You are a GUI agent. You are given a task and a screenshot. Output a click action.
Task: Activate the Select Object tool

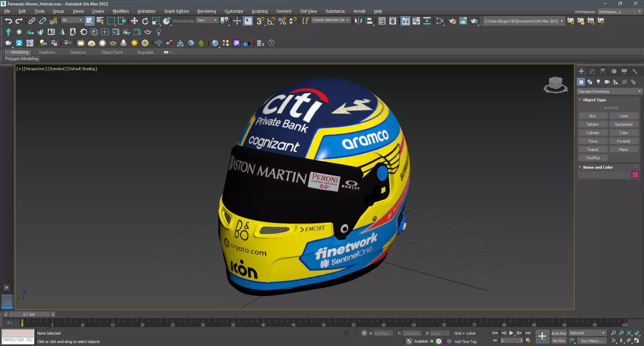click(89, 21)
